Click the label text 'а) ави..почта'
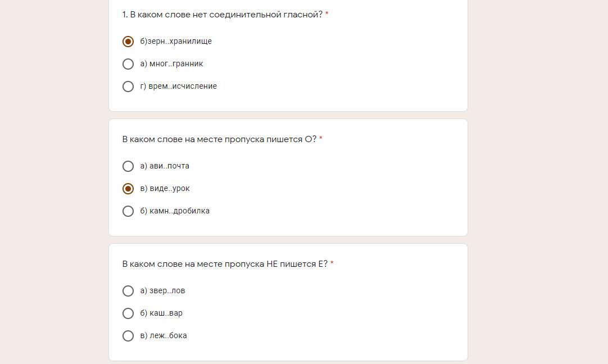608x364 pixels. (x=165, y=166)
